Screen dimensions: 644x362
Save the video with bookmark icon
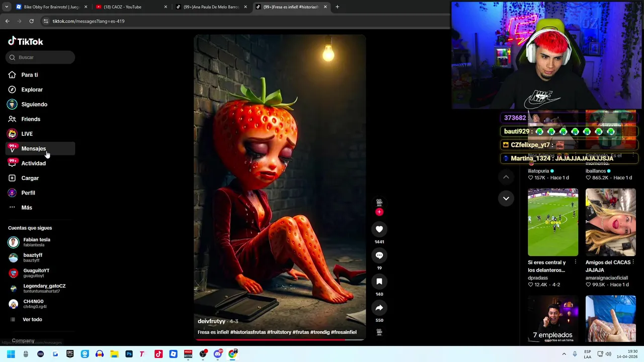point(379,282)
